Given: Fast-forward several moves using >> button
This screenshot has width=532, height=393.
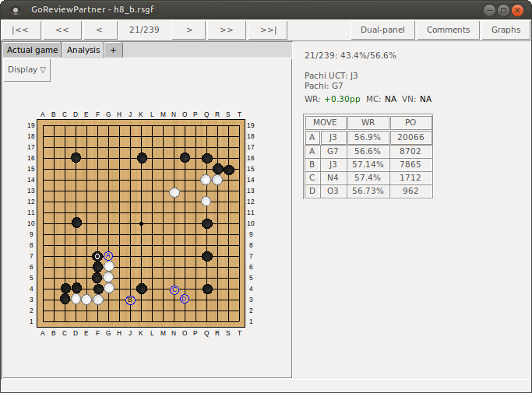Looking at the screenshot, I should coord(227,30).
